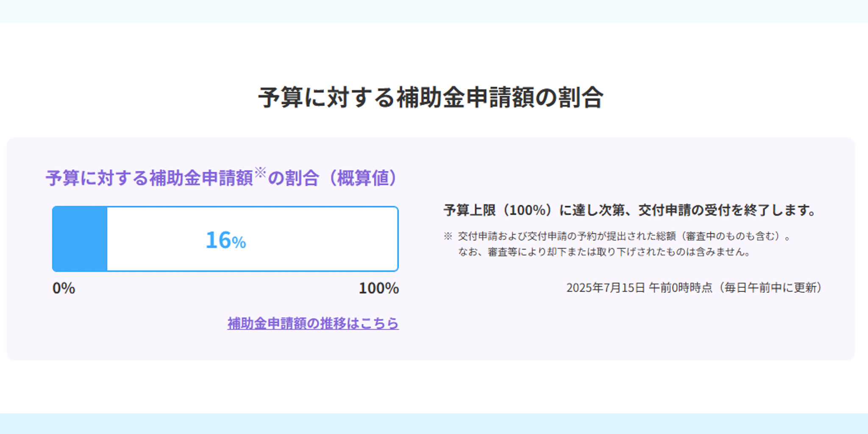Click the 100% label below the bar
Image resolution: width=868 pixels, height=434 pixels.
click(x=378, y=288)
